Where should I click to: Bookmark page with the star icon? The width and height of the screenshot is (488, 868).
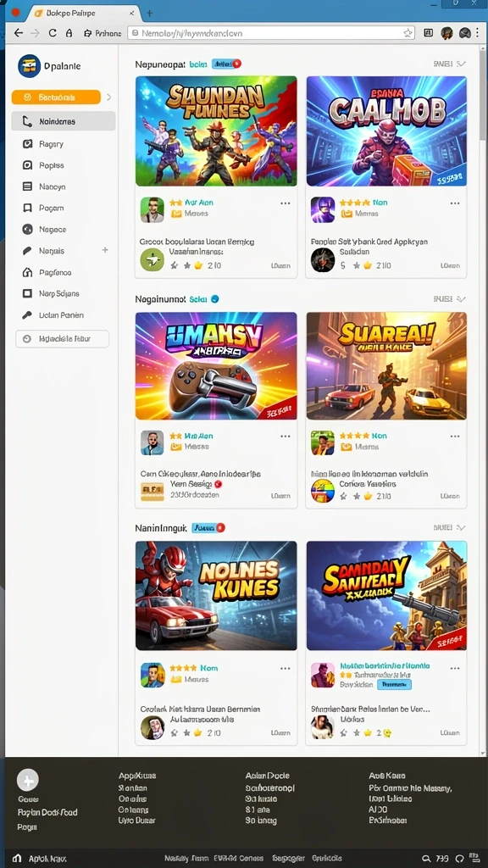pos(408,33)
